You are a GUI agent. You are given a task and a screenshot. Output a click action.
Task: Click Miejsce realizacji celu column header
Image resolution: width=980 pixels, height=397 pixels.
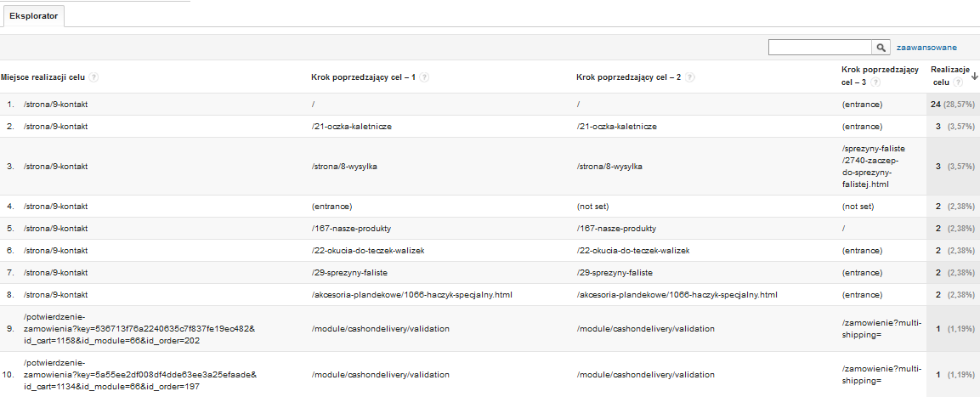[x=43, y=77]
